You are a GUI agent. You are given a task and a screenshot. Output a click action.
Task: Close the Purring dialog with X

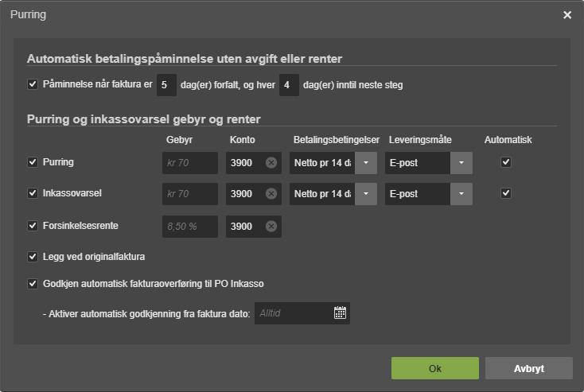[566, 15]
